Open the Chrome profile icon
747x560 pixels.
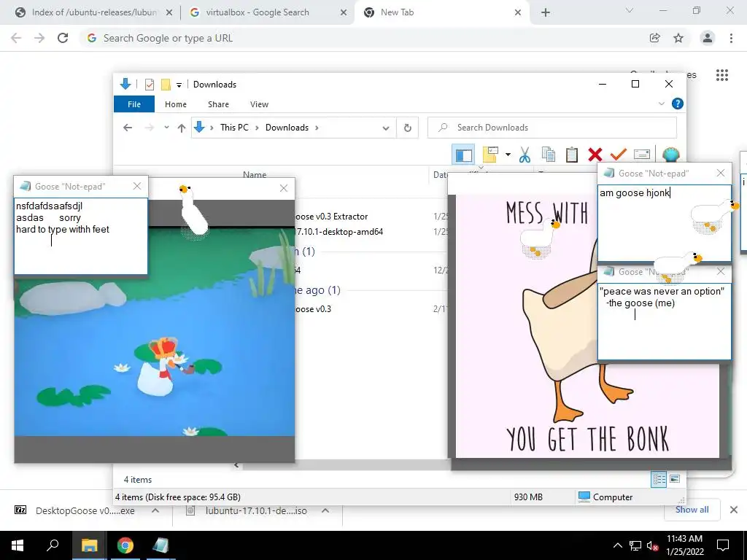tap(708, 38)
